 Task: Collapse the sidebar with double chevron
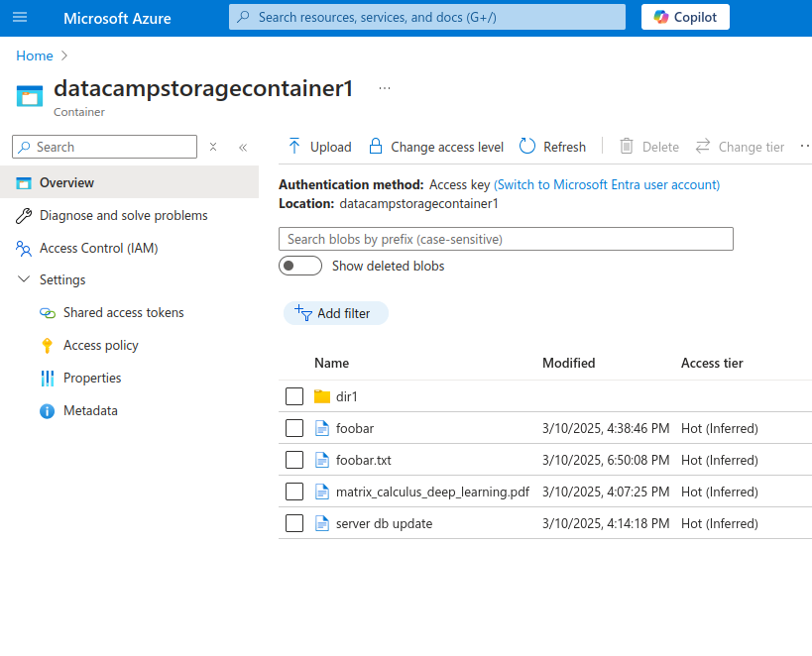(243, 148)
